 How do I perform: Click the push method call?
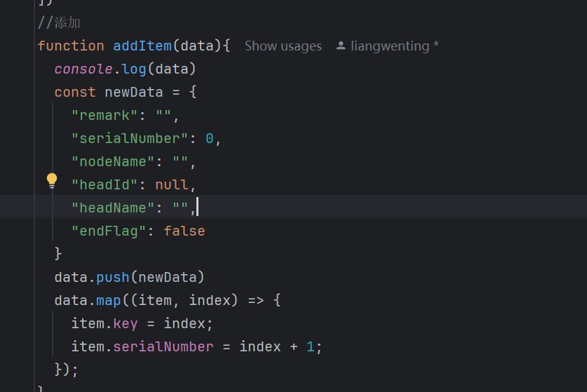point(113,278)
